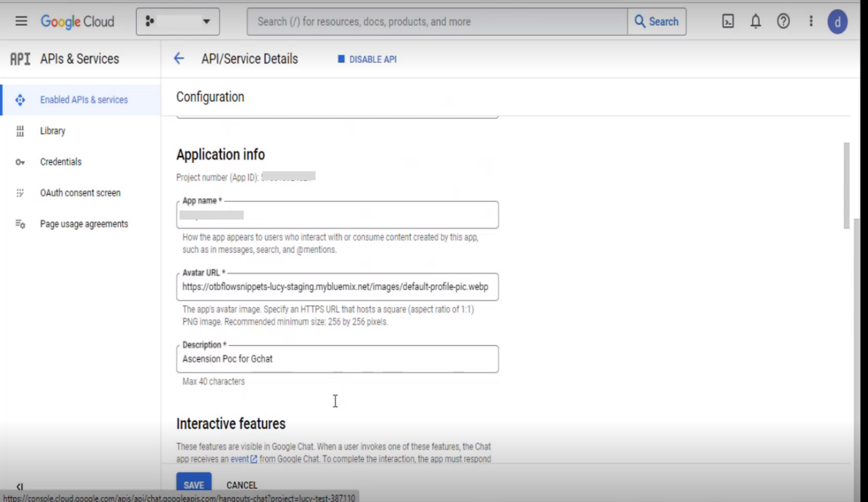Click the Avatar URL input field

(x=337, y=287)
